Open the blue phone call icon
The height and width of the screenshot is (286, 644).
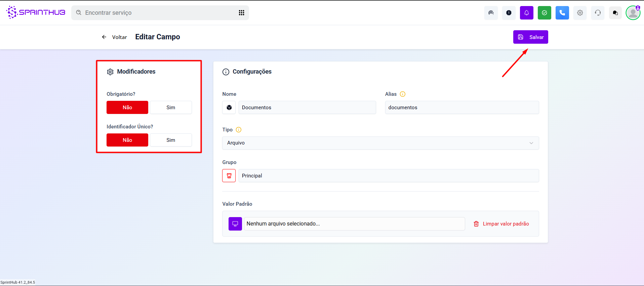pos(562,13)
